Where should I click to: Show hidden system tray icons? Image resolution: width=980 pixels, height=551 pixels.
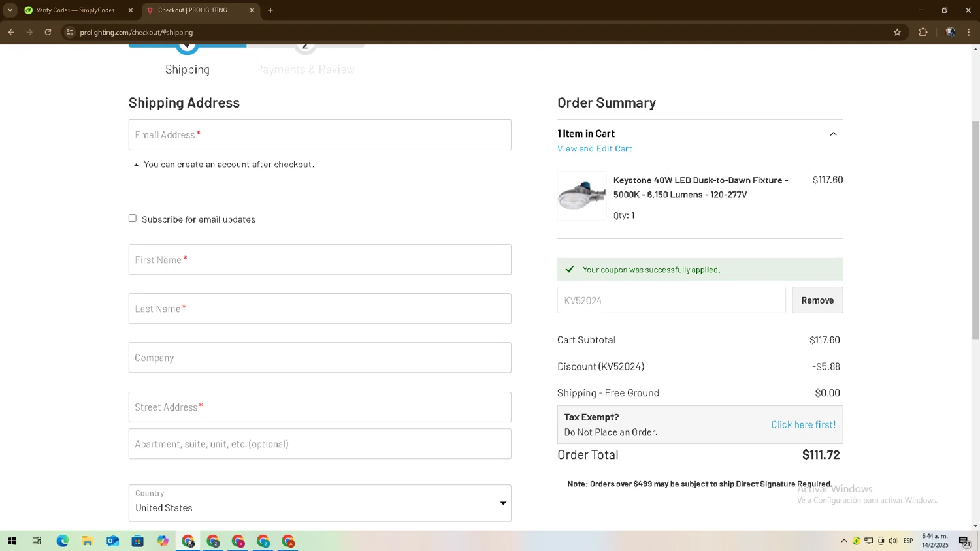[844, 541]
